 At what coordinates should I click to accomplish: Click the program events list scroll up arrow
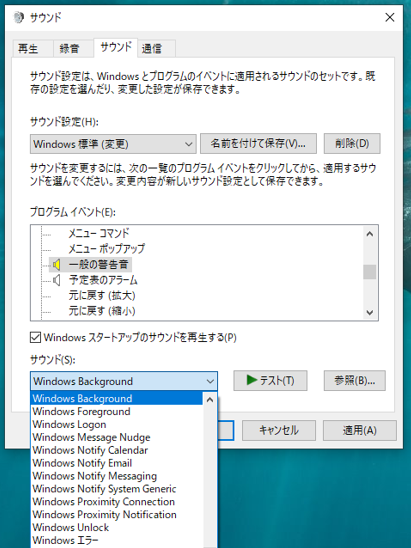(x=370, y=234)
